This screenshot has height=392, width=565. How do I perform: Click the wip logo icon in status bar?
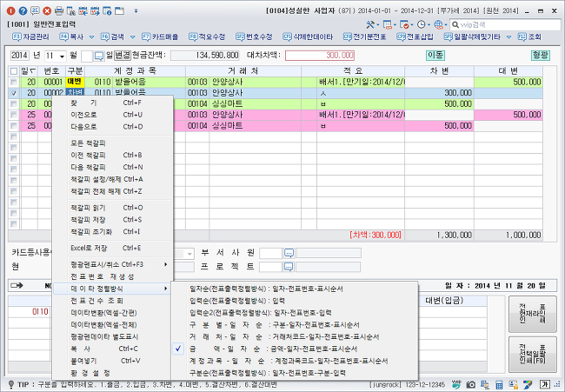[x=456, y=384]
